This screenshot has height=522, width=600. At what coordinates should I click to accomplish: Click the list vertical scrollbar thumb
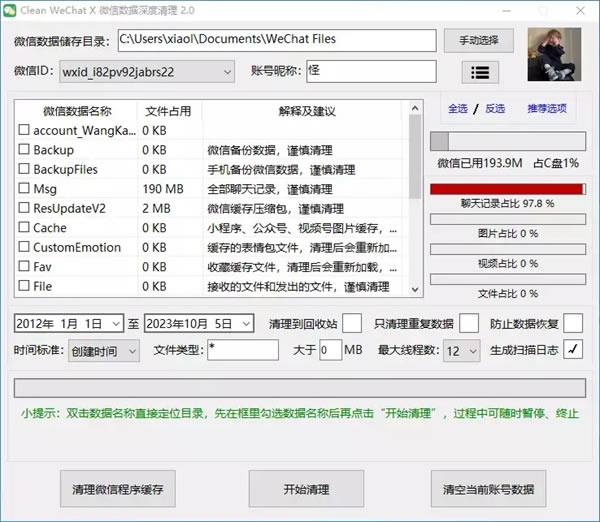point(415,157)
